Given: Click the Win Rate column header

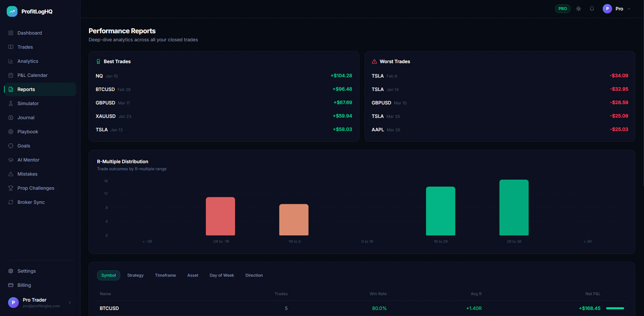Looking at the screenshot, I should [378, 294].
